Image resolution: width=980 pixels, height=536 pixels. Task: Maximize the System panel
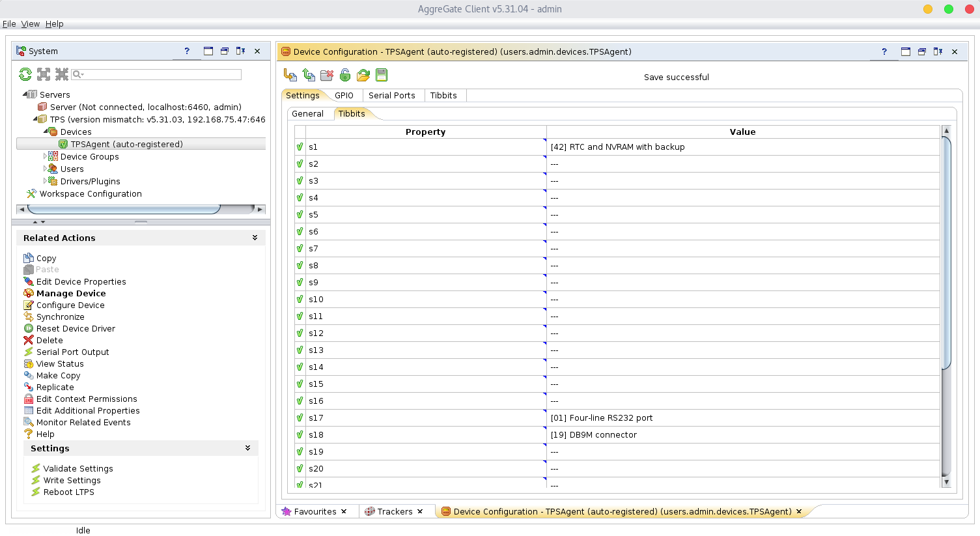[x=208, y=51]
